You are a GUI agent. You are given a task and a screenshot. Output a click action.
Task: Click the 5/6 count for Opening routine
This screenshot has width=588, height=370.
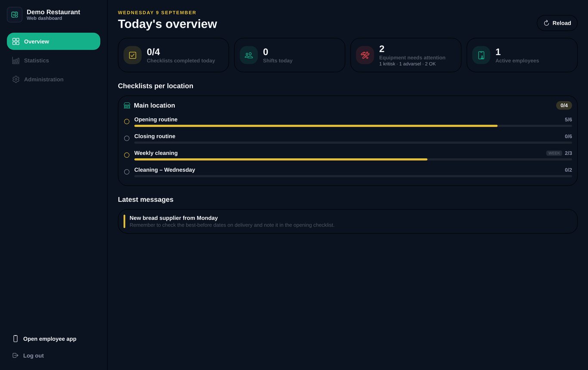pyautogui.click(x=568, y=120)
